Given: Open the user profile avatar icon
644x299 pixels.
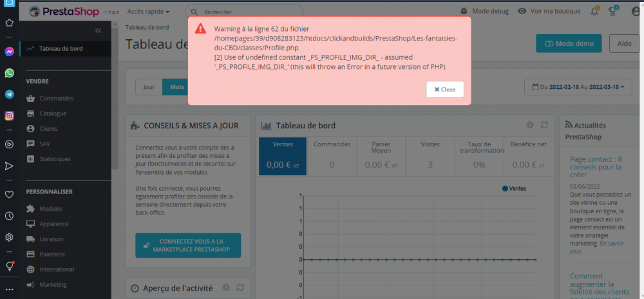Looking at the screenshot, I should click(x=637, y=12).
